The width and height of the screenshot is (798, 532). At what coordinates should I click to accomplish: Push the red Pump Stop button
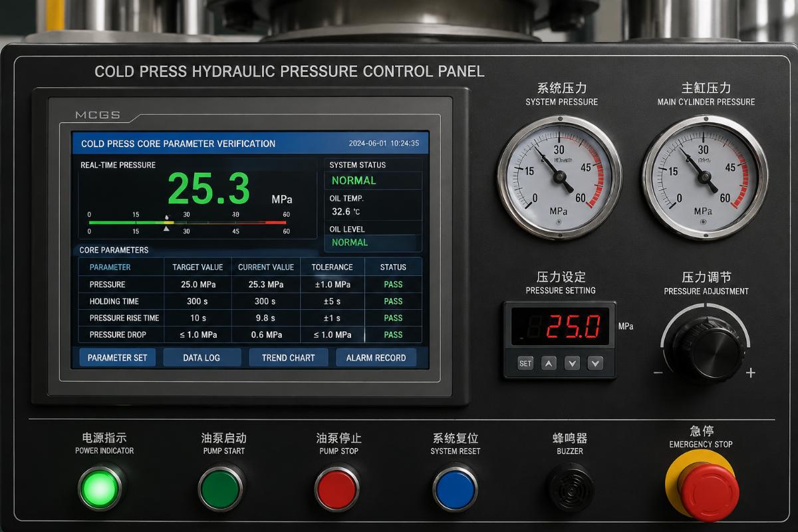click(x=337, y=488)
